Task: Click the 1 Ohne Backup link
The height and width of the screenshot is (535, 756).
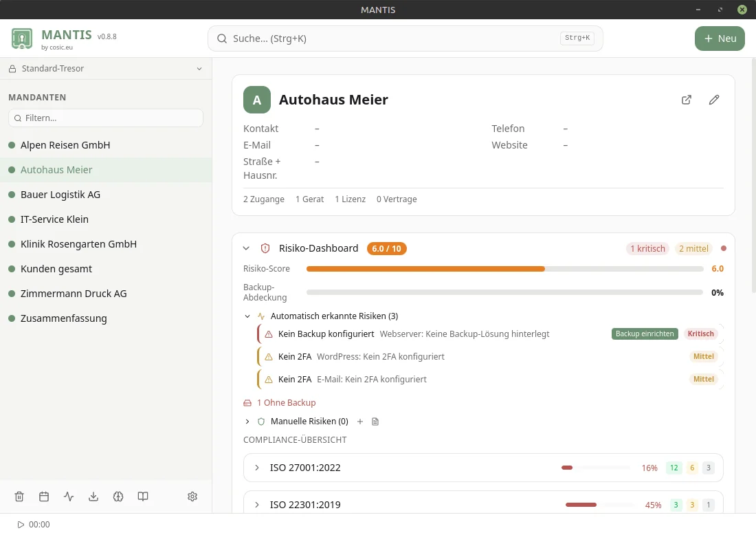Action: [x=287, y=403]
